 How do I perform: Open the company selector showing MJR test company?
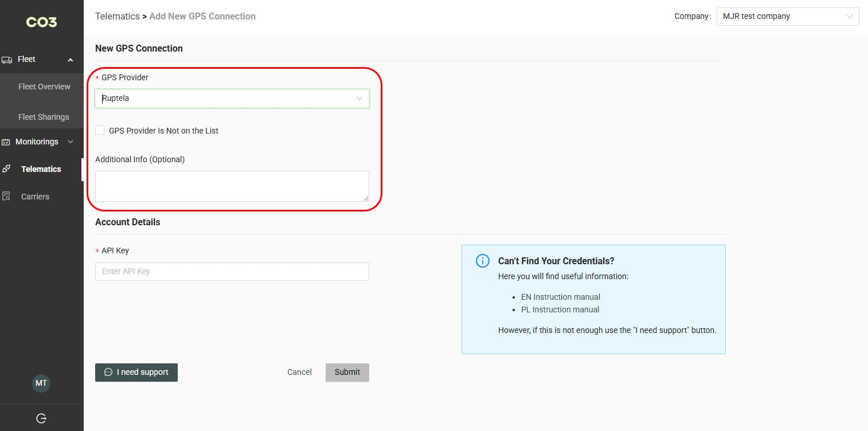pos(787,17)
